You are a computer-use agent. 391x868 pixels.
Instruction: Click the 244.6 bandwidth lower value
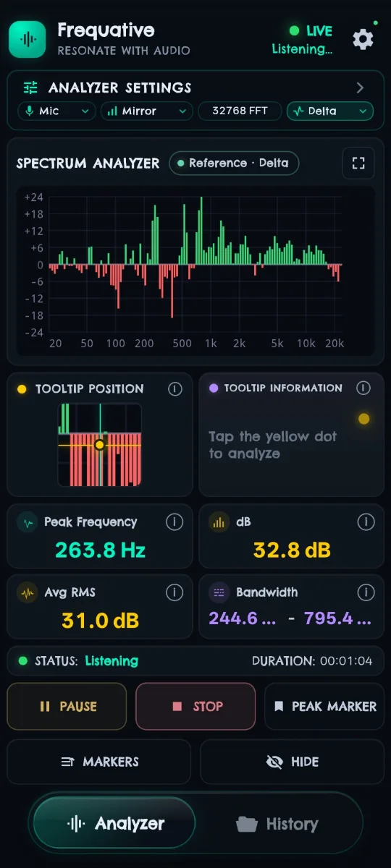point(243,619)
